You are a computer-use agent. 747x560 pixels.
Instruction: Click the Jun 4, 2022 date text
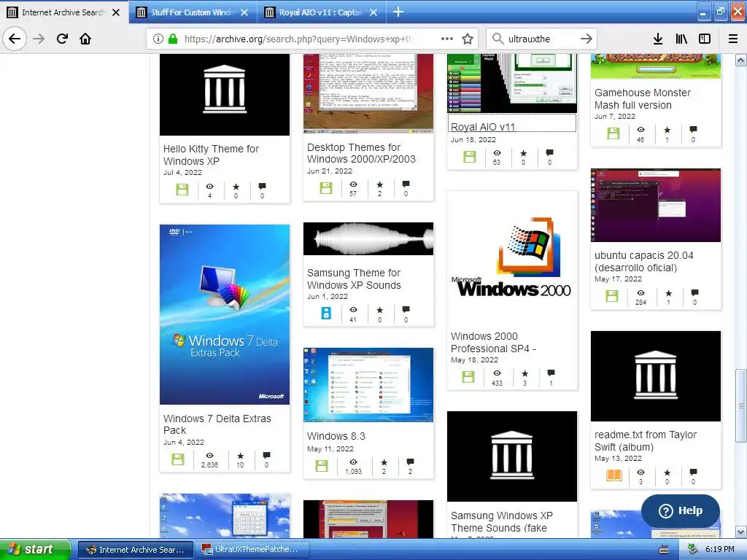tap(183, 442)
